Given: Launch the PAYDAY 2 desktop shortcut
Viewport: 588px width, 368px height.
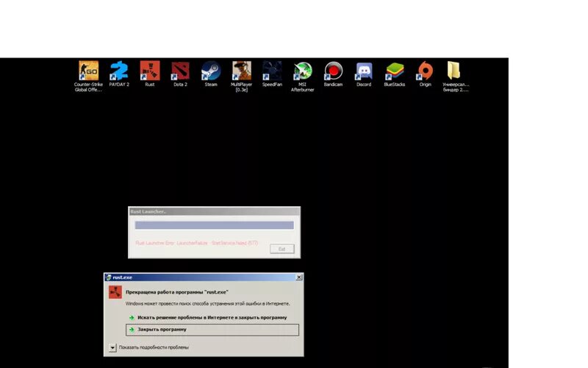Looking at the screenshot, I should (119, 71).
